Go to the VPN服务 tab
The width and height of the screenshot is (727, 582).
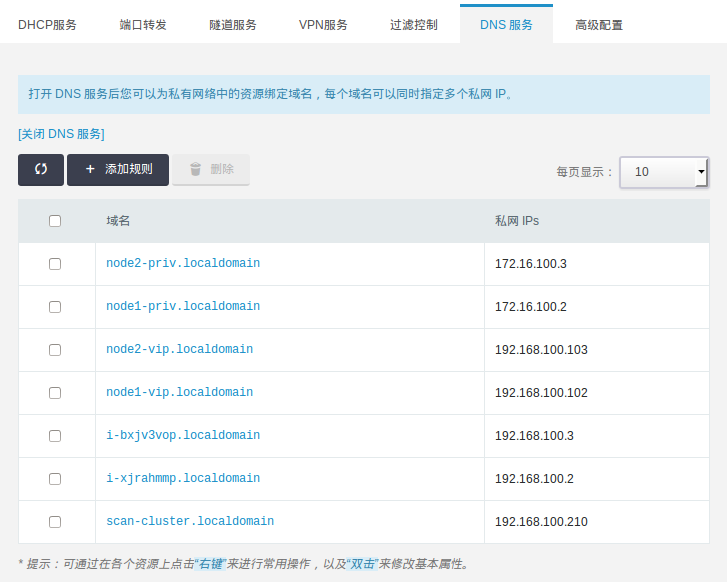[323, 24]
